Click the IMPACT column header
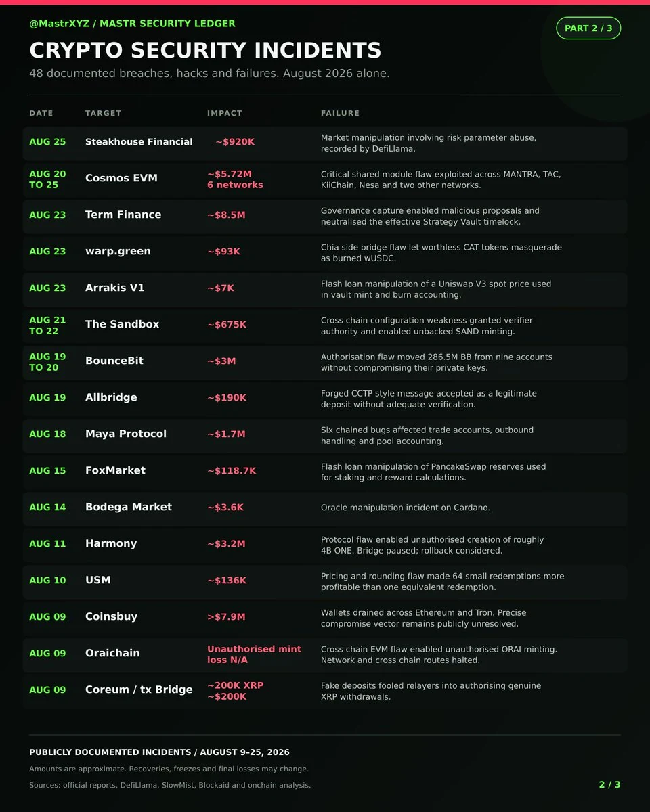Viewport: 650px width, 812px height. tap(225, 113)
